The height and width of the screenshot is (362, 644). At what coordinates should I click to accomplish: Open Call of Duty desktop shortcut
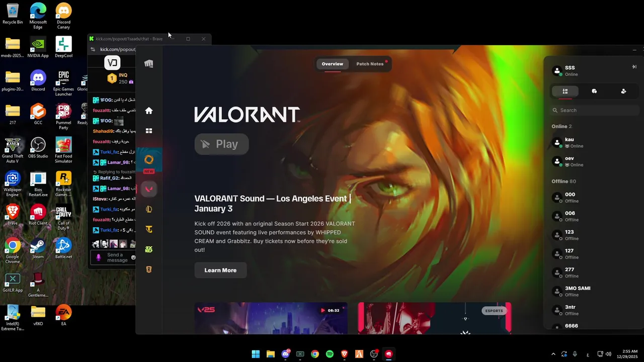(x=63, y=217)
